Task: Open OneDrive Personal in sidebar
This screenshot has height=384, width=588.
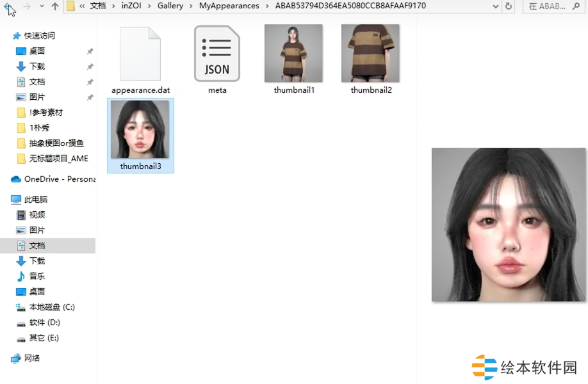Action: pos(59,179)
